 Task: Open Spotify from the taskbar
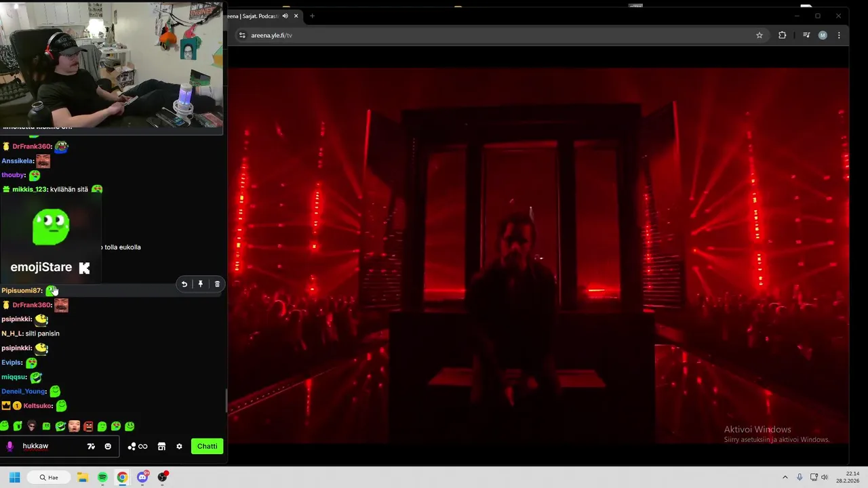pyautogui.click(x=102, y=477)
